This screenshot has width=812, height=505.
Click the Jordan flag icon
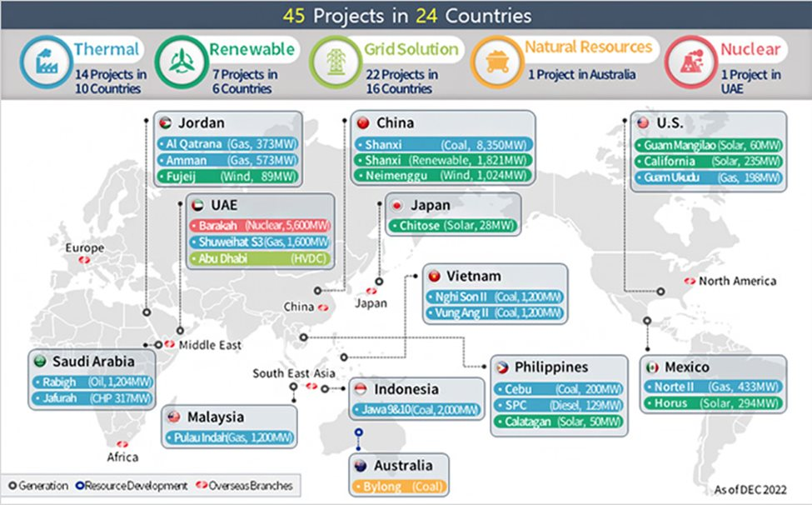click(x=165, y=122)
